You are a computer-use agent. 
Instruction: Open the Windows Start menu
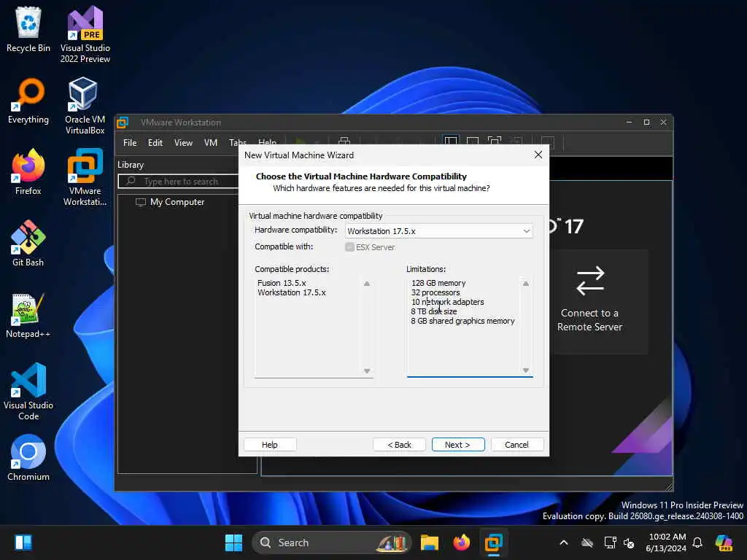tap(233, 542)
